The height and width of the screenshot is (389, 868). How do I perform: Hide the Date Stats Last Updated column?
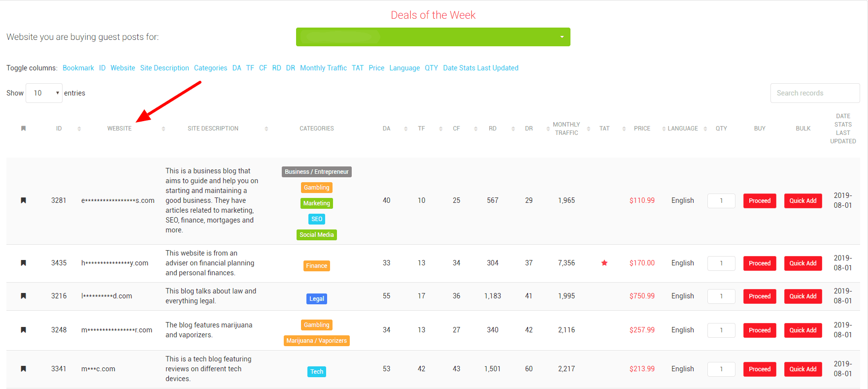tap(480, 68)
